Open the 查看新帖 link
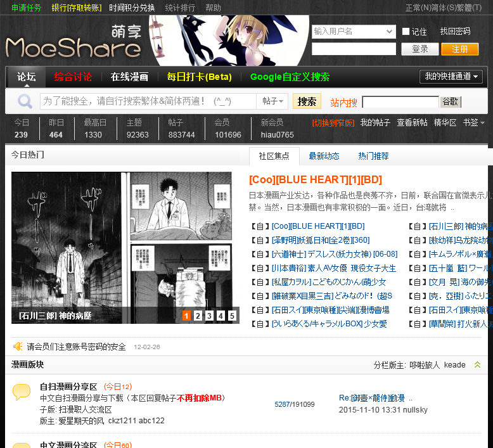Viewport: 493px width, 448px height. click(412, 122)
